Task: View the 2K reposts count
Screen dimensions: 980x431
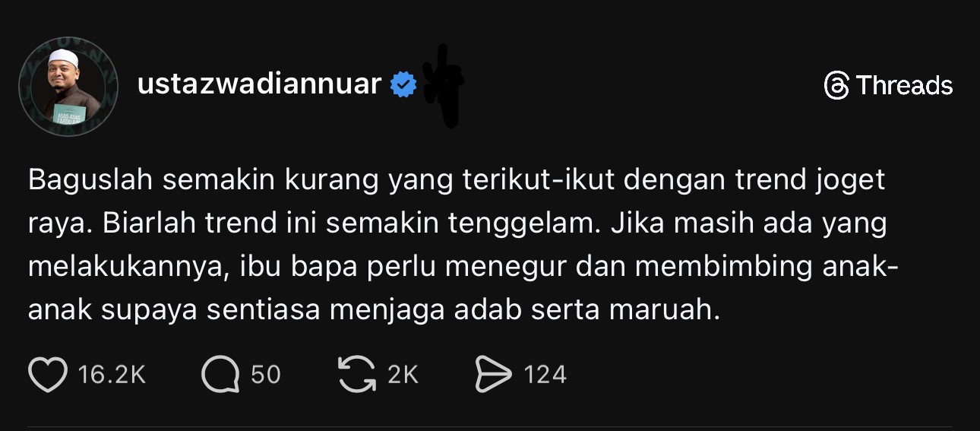Action: 403,374
